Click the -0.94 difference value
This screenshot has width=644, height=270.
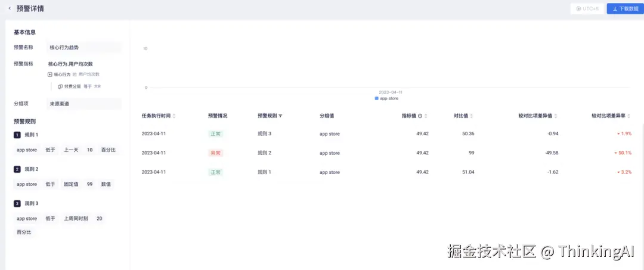point(552,134)
